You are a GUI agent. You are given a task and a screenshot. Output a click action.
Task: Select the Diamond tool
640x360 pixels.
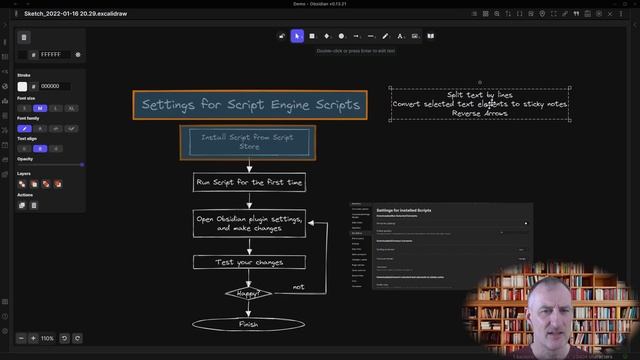coord(327,36)
